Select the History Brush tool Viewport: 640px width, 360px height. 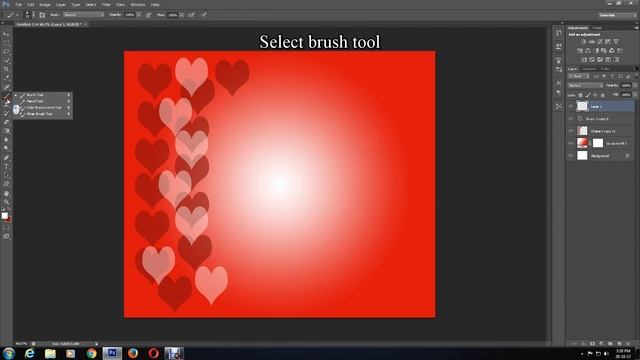click(x=6, y=113)
